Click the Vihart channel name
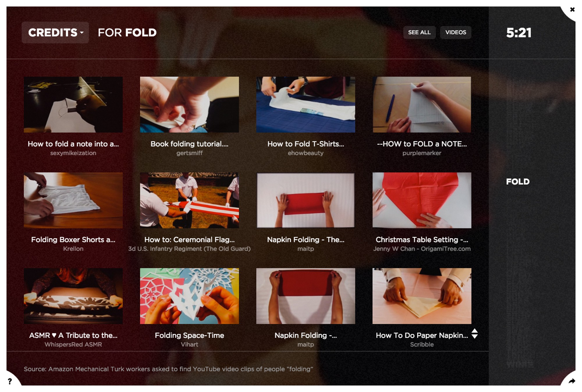The width and height of the screenshot is (582, 392). (189, 344)
